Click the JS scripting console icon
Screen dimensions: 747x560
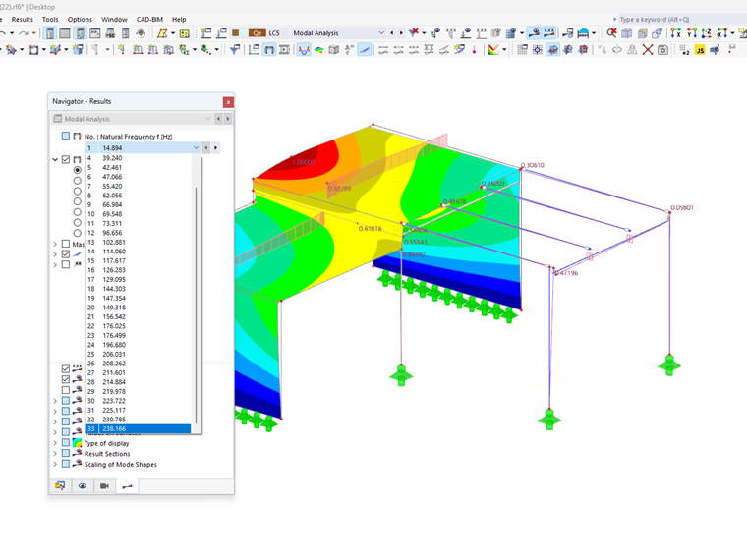pyautogui.click(x=700, y=50)
